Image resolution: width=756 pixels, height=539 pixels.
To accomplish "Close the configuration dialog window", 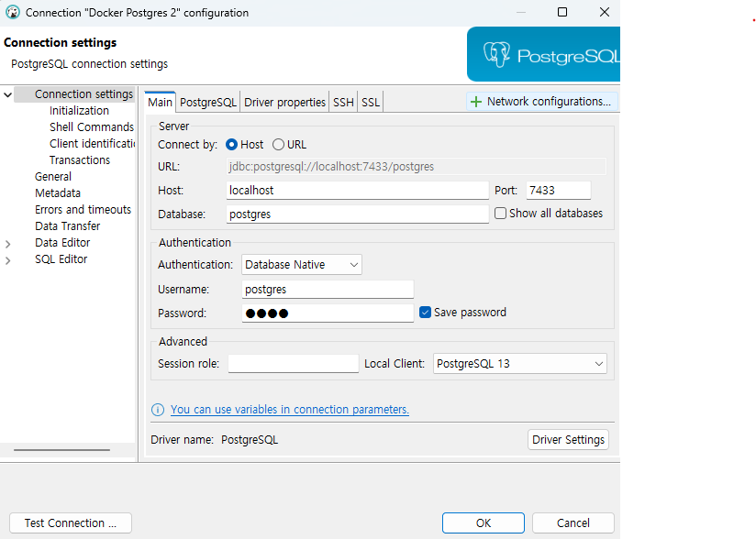I will coord(605,12).
